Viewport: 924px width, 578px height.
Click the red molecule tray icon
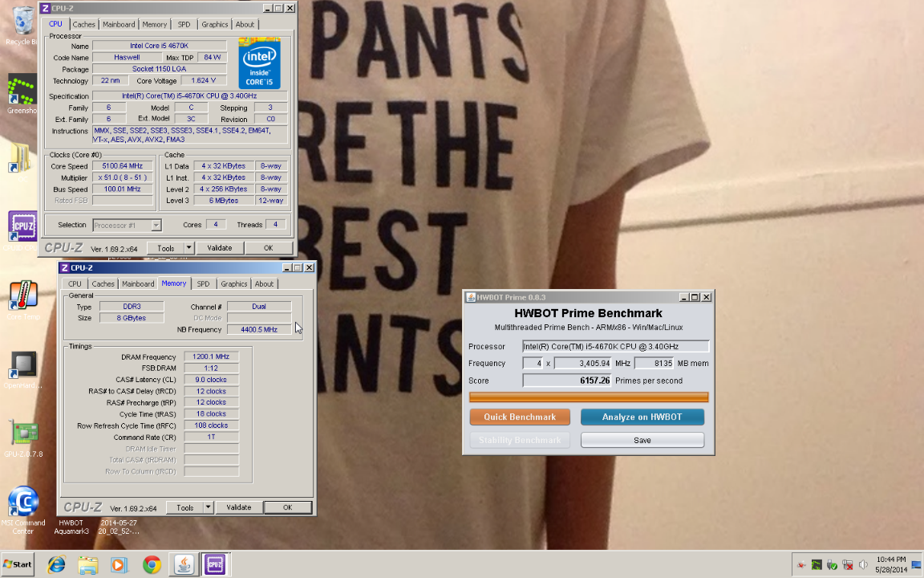point(800,565)
